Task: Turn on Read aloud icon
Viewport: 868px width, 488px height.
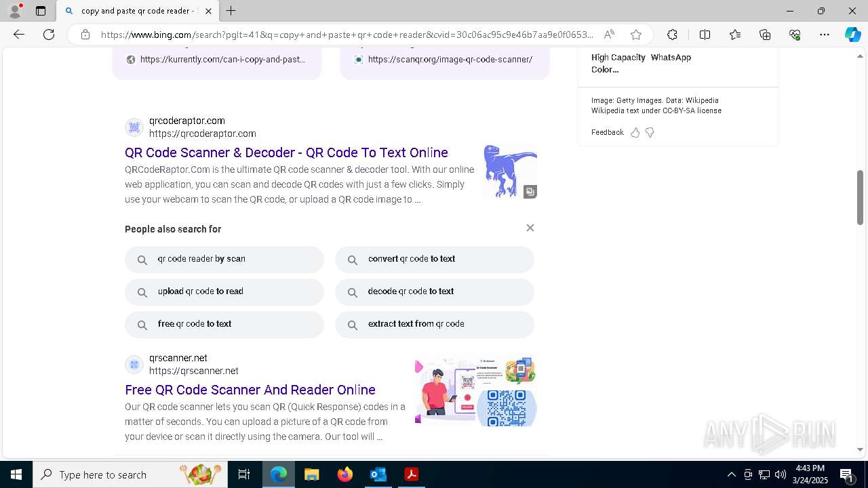Action: tap(609, 35)
